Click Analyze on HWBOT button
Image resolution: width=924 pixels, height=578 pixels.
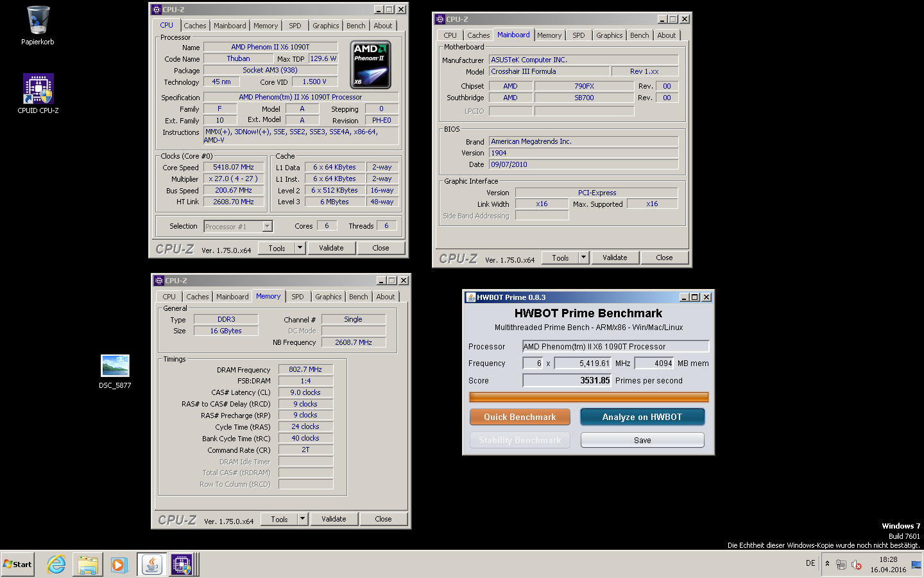[642, 417]
